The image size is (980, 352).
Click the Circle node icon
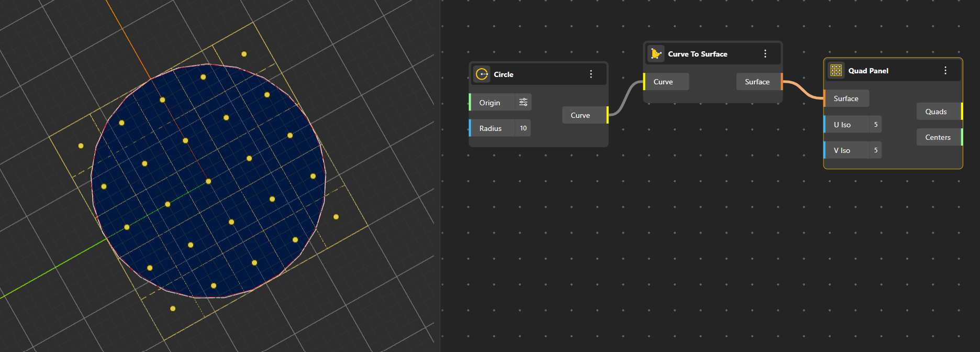(x=482, y=74)
